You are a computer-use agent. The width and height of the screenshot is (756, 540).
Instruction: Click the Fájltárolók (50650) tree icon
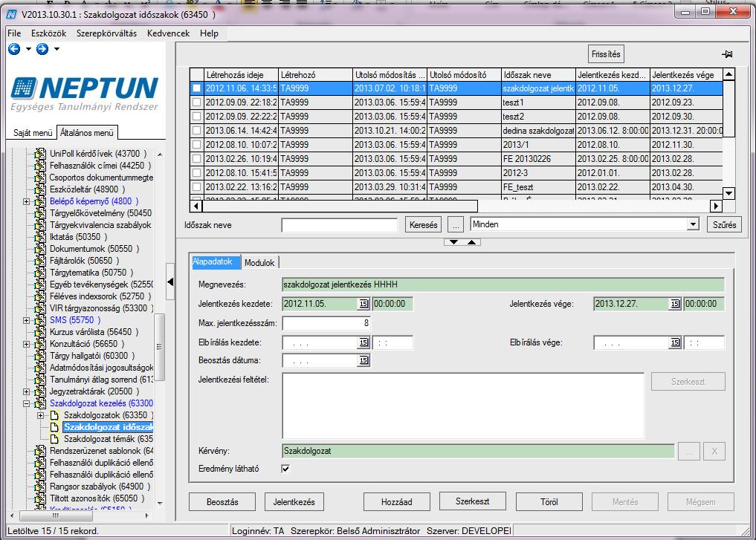click(40, 261)
